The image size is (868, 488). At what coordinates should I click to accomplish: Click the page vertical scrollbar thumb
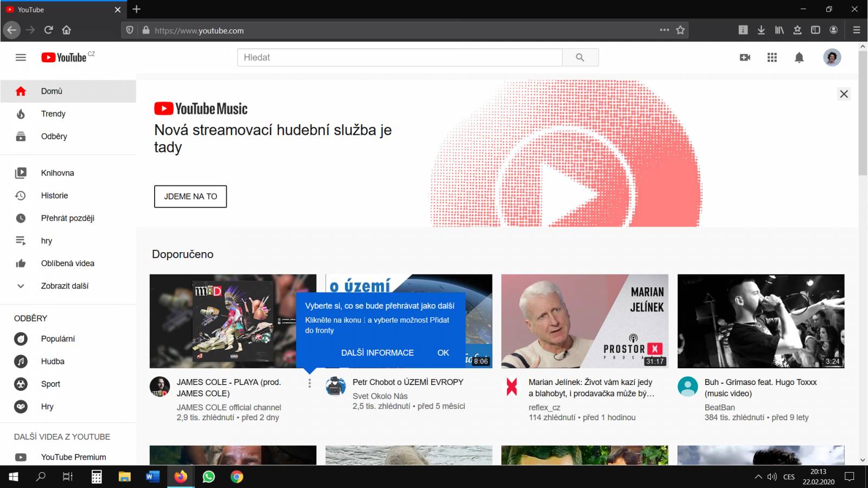click(x=863, y=113)
